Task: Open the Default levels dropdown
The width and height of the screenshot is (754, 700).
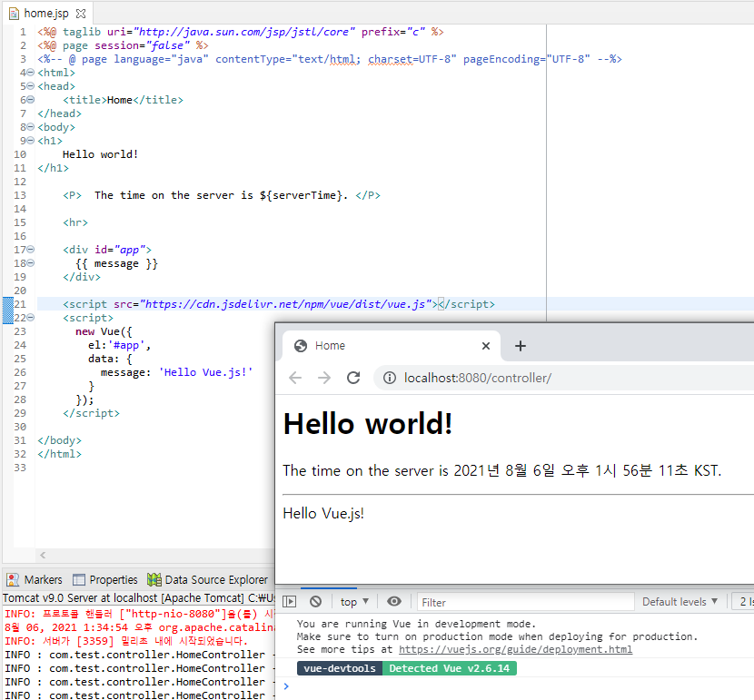Action: click(680, 602)
